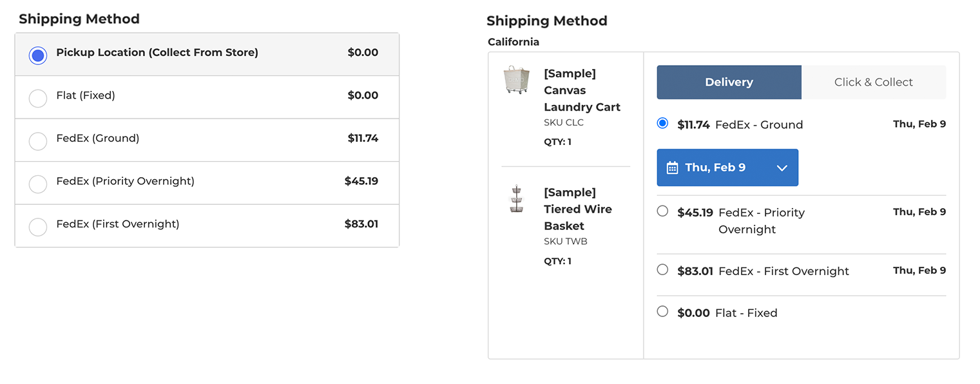Choose $83.01 FedEx - First Overnight radio
Screen dimensions: 980x384
(x=662, y=269)
